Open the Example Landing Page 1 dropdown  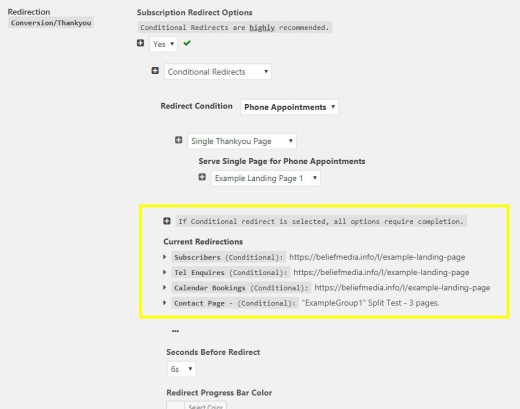pyautogui.click(x=266, y=178)
